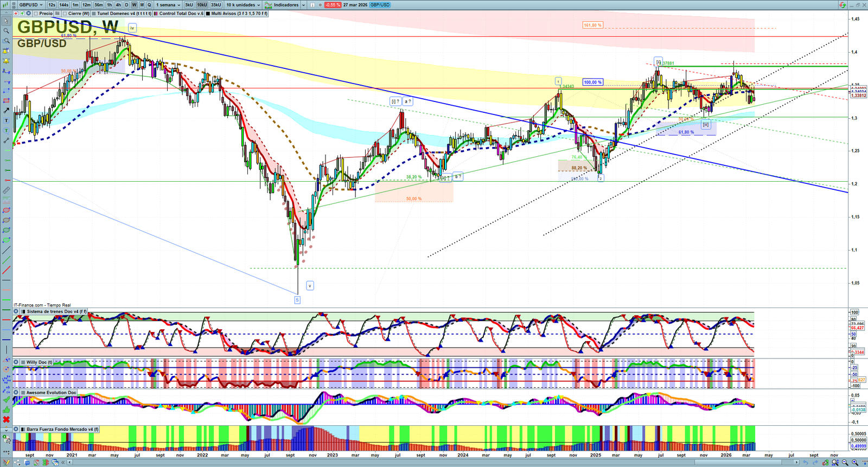Switch to the 12s timeframe
Image resolution: width=868 pixels, height=467 pixels.
[52, 5]
